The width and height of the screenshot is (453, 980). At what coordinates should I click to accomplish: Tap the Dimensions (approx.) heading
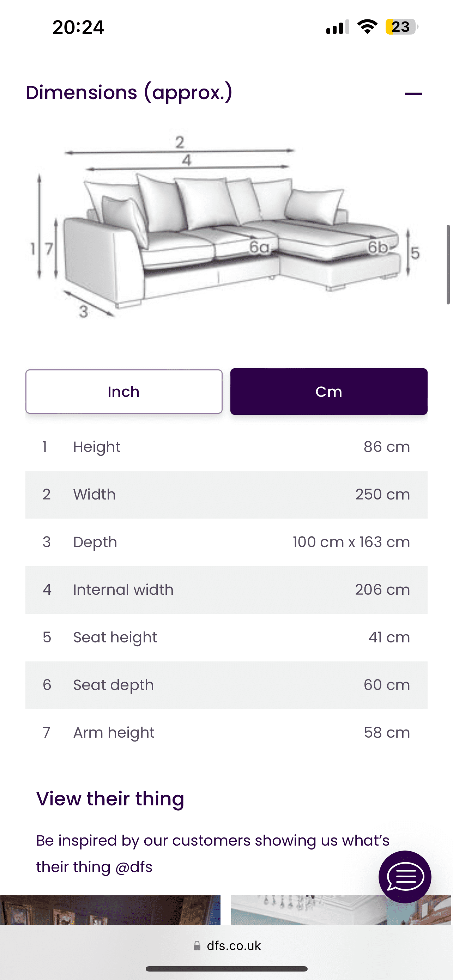pyautogui.click(x=129, y=93)
